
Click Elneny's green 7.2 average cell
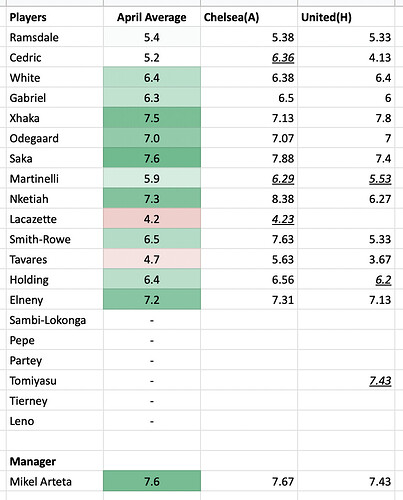click(152, 300)
